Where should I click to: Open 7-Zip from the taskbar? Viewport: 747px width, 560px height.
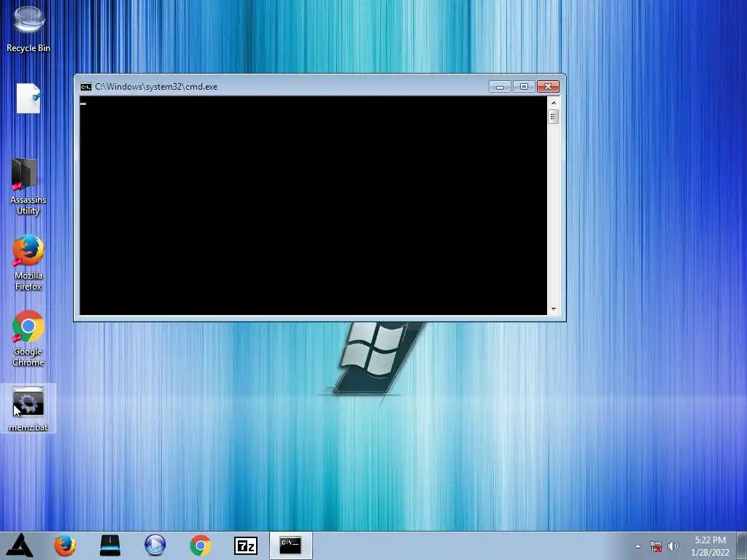[246, 545]
